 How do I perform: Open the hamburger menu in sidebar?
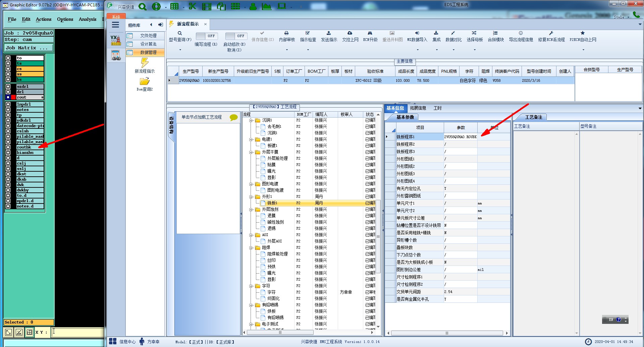click(115, 25)
